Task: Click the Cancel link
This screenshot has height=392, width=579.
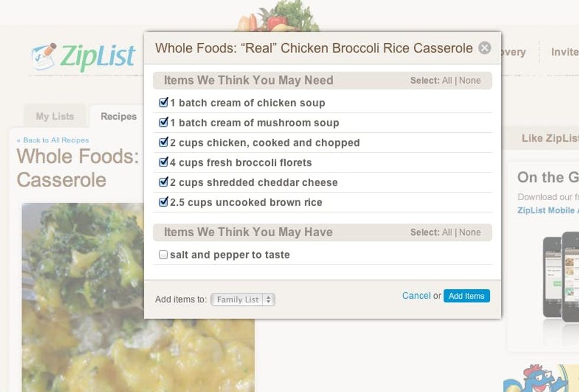Action: 416,296
